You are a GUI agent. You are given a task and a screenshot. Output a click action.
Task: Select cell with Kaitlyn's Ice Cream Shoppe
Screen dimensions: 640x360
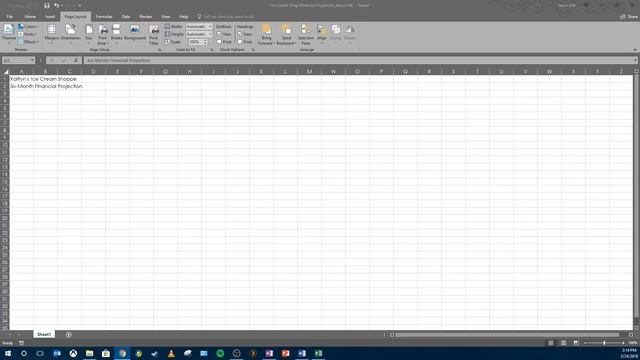[x=22, y=79]
